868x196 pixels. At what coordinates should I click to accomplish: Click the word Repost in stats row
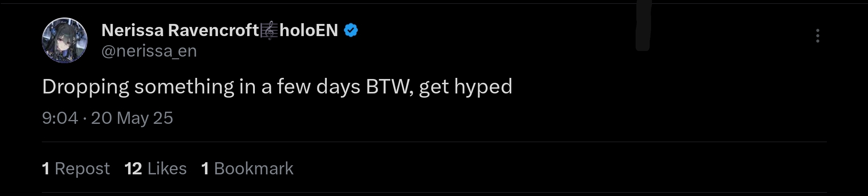(x=82, y=168)
